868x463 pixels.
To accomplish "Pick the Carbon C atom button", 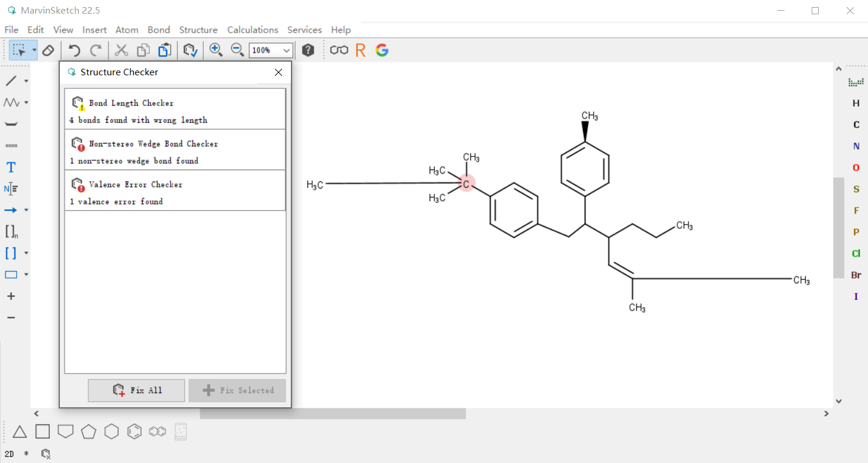I will point(856,124).
